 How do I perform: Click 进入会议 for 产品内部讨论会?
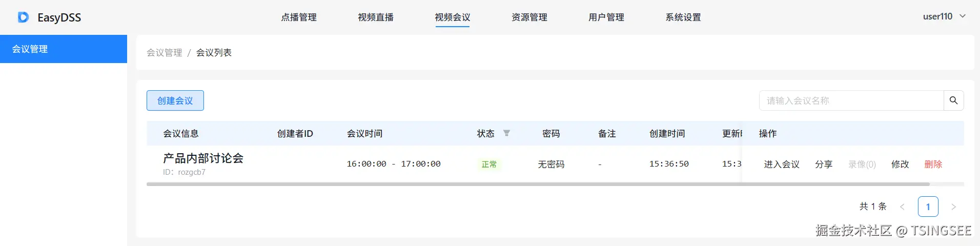coord(782,164)
